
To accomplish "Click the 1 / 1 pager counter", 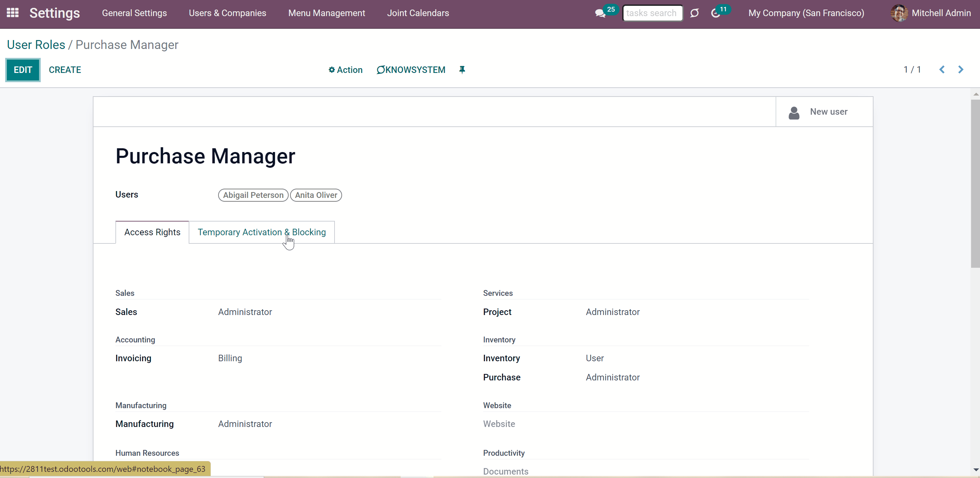I will [x=912, y=70].
